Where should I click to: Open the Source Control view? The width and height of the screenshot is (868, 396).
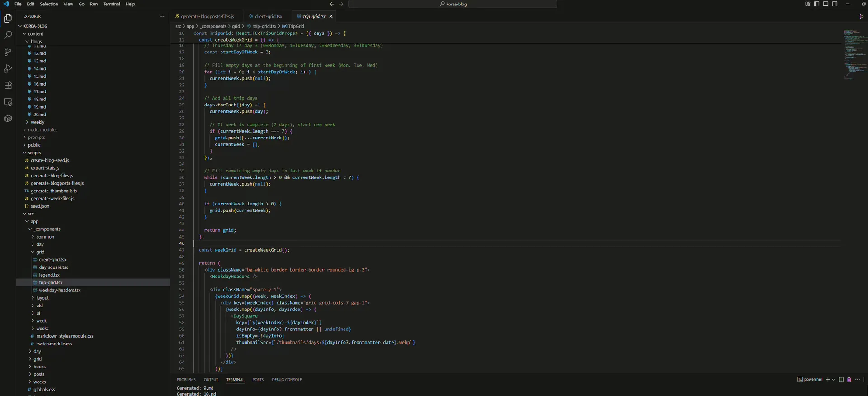pos(8,52)
